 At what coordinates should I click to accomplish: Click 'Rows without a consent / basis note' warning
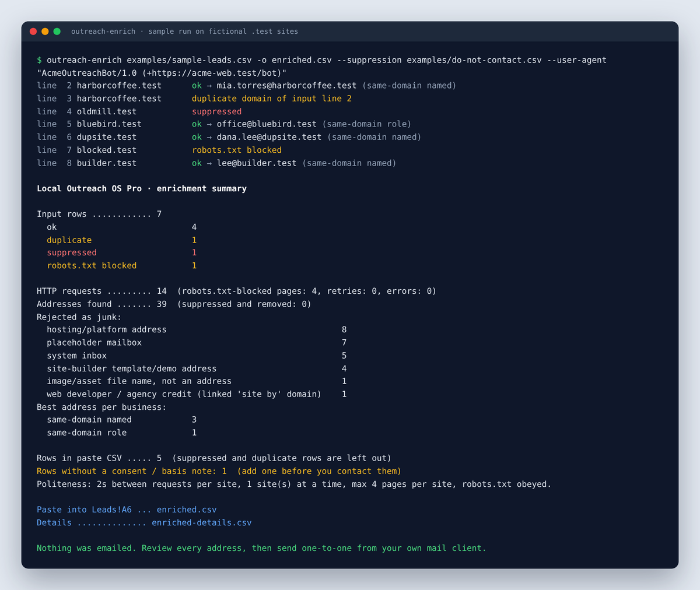click(219, 471)
